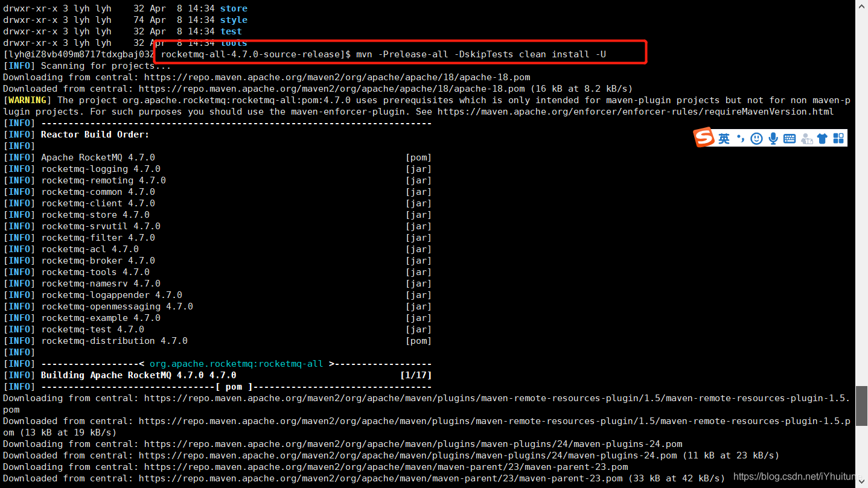Open the Sogou toolbox grid icon
This screenshot has height=488, width=868.
838,139
